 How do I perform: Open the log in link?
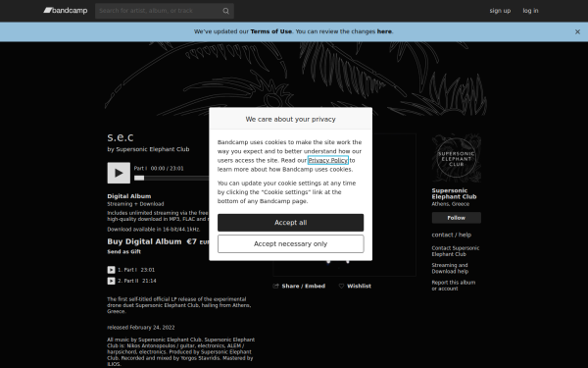coord(530,11)
